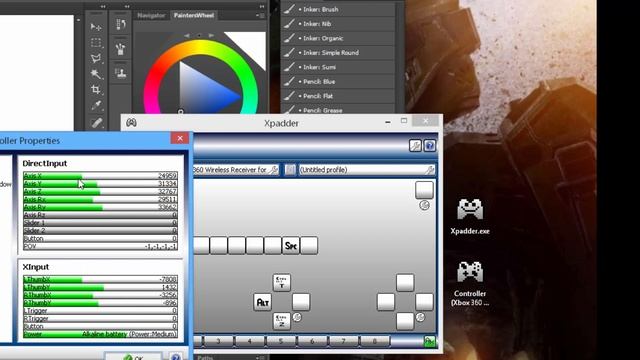Click the Spc mapped button in Xpadder
The height and width of the screenshot is (360, 640).
click(x=291, y=246)
